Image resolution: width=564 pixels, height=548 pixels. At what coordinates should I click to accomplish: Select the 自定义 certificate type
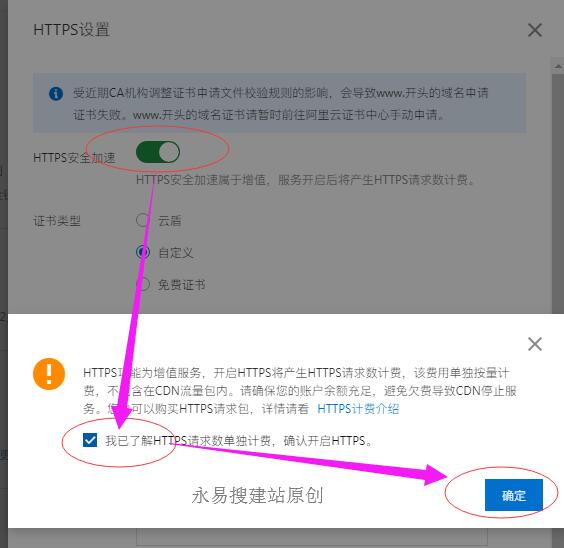[x=143, y=252]
